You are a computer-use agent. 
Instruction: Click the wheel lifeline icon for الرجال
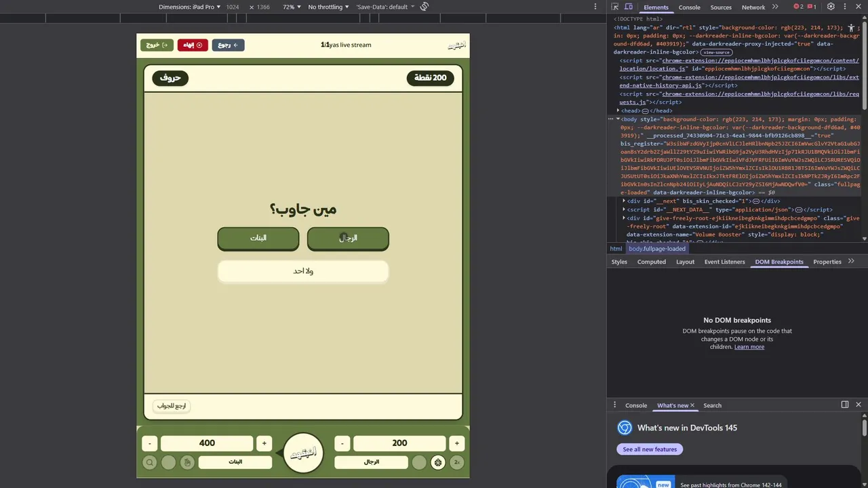[x=438, y=462]
